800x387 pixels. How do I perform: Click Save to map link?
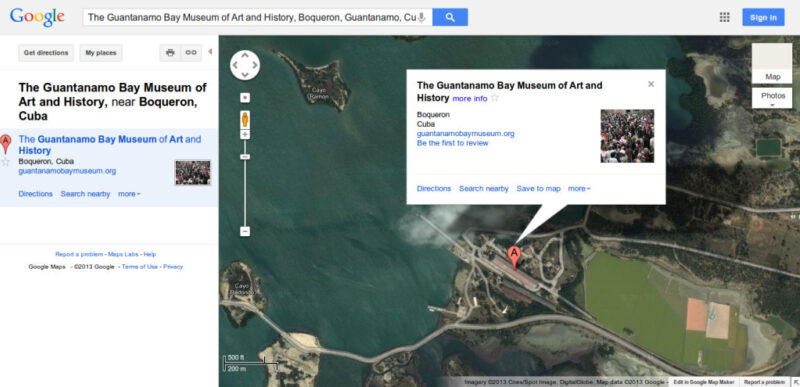[538, 189]
